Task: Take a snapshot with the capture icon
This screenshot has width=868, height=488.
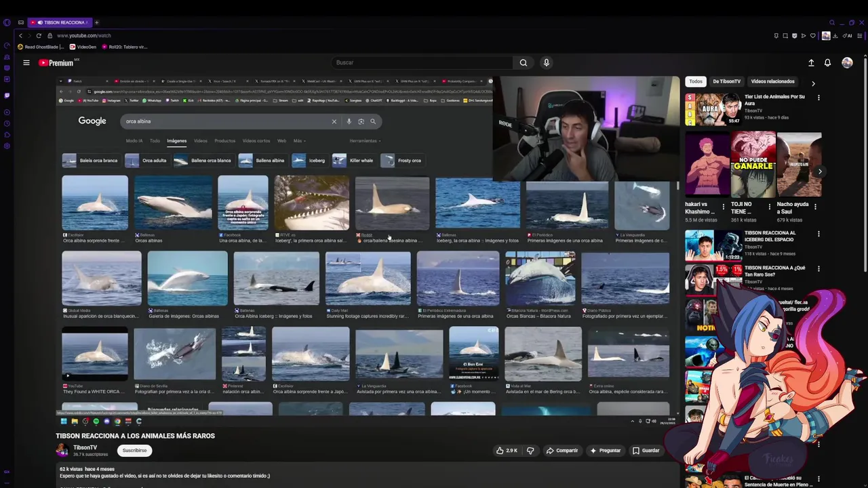Action: (x=785, y=35)
